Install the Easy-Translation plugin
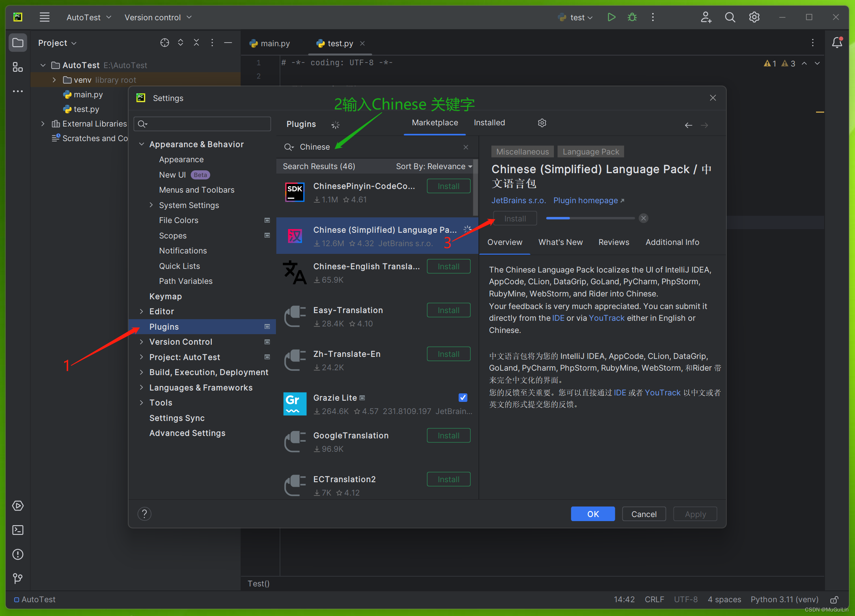The width and height of the screenshot is (855, 616). click(x=448, y=310)
